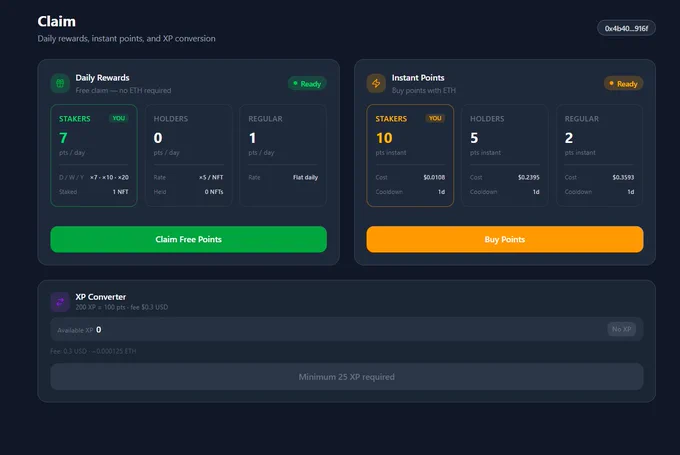Click the orange Buy Points button
This screenshot has width=680, height=455.
click(x=505, y=239)
